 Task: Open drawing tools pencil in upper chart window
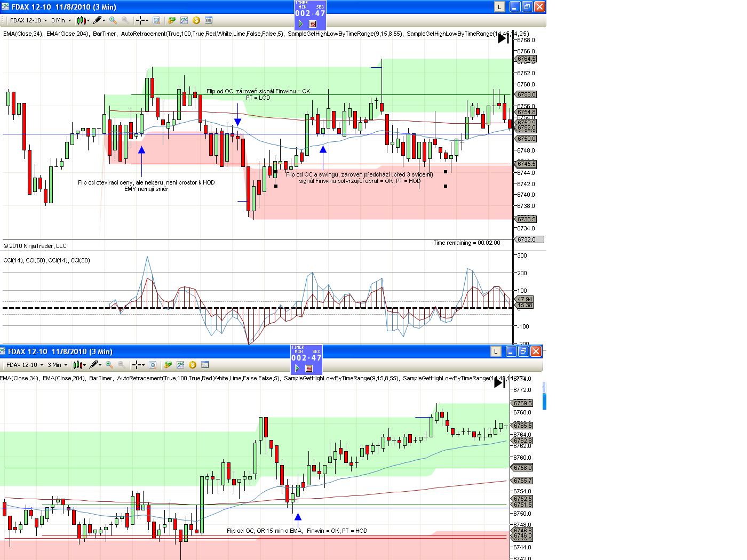(x=98, y=20)
